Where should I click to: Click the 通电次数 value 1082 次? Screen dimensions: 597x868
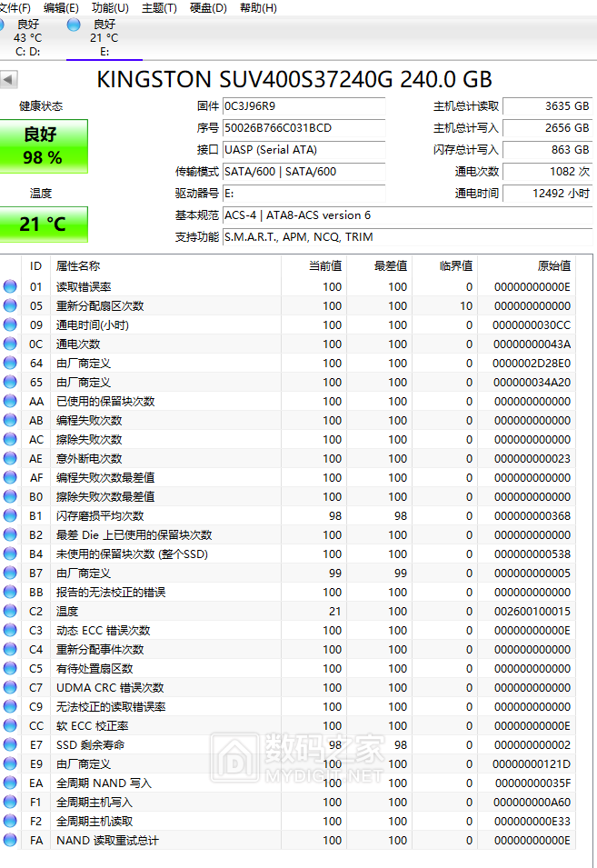547,172
